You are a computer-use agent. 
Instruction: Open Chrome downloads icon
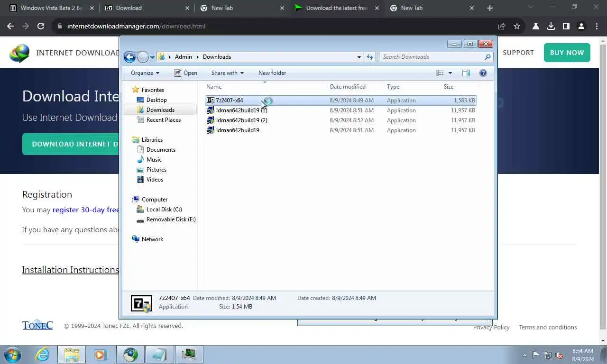pyautogui.click(x=551, y=27)
